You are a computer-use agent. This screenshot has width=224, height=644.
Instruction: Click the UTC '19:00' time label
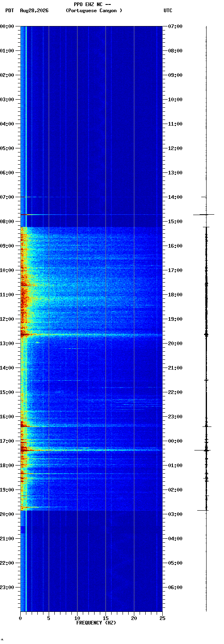click(x=175, y=319)
